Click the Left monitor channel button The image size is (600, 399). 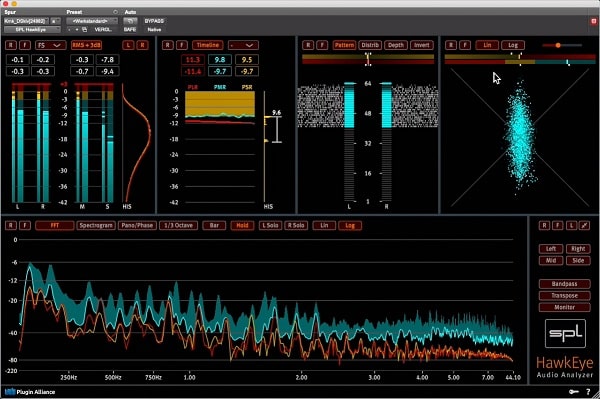(551, 249)
